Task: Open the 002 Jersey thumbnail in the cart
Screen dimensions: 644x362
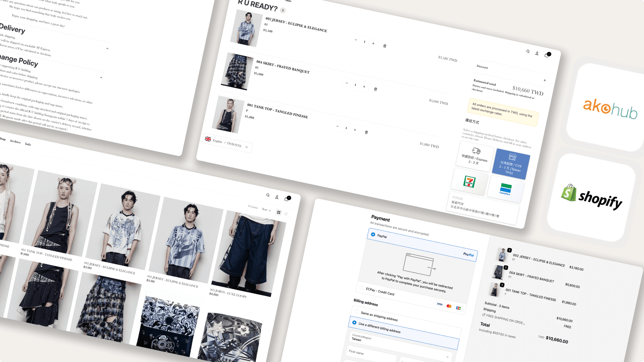Action: [247, 28]
